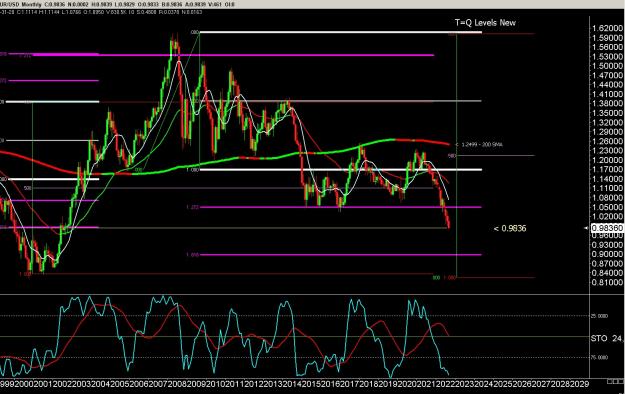Image resolution: width=625 pixels, height=394 pixels.
Task: Click the 1.17000 price axis label
Action: pyautogui.click(x=607, y=170)
